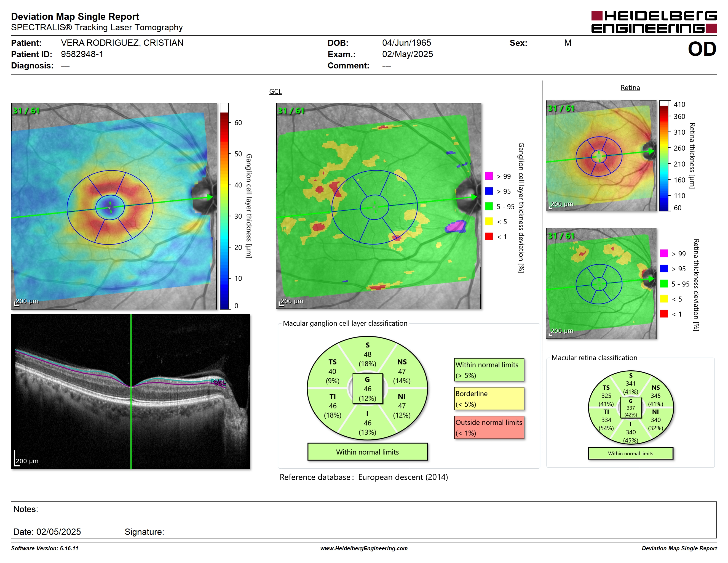Click the red <1 swatch in GCL legend

pyautogui.click(x=489, y=237)
